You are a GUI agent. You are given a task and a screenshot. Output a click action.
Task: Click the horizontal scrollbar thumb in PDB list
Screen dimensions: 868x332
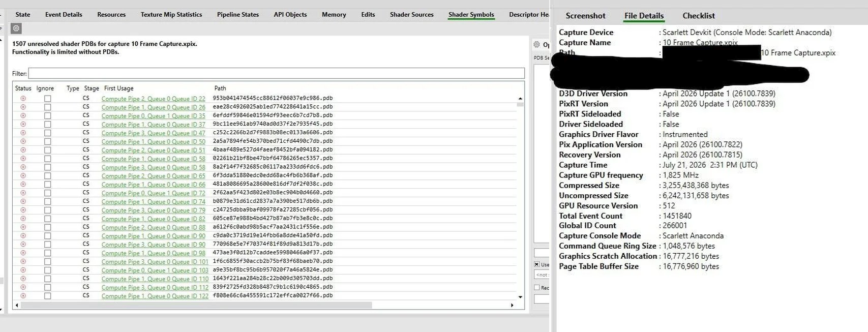(x=196, y=305)
